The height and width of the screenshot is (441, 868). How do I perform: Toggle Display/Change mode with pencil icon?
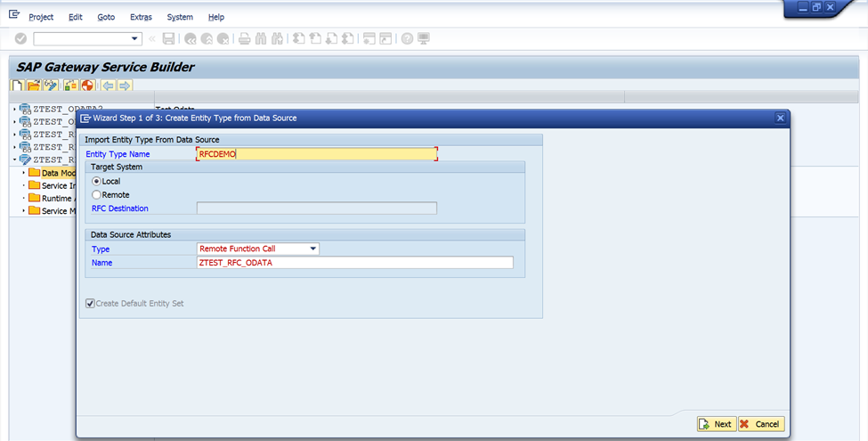click(x=51, y=86)
